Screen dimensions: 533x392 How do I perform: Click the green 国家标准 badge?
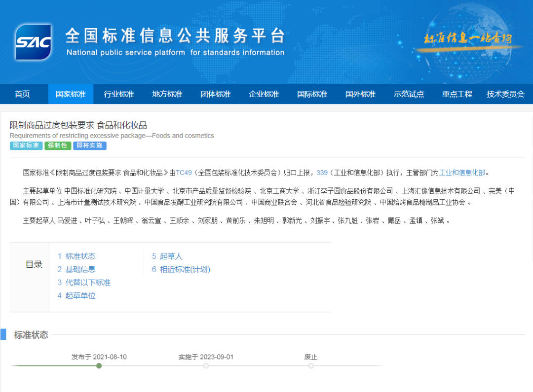pos(26,145)
